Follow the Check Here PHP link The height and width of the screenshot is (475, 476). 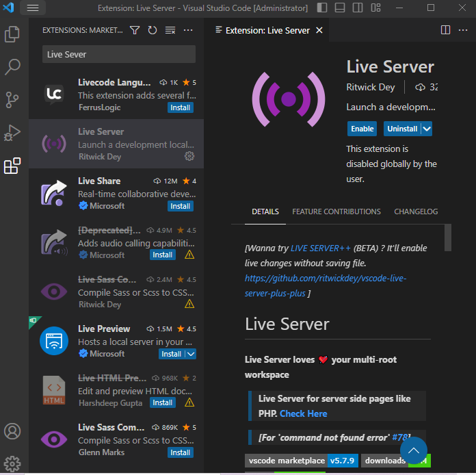[x=303, y=413]
